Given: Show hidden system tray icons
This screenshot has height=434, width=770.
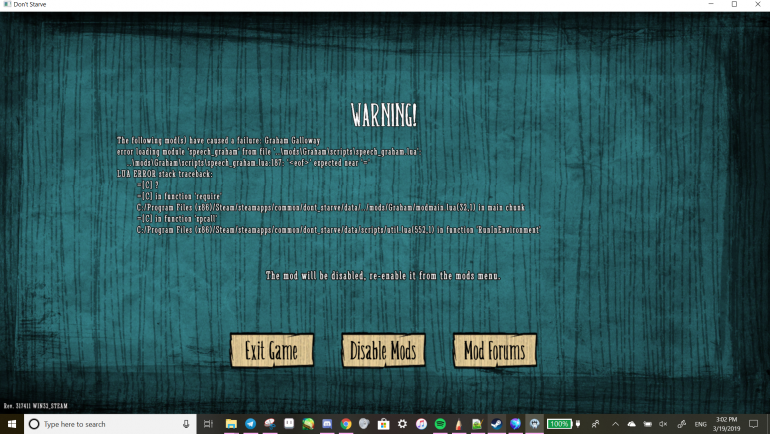Looking at the screenshot, I should (615, 424).
